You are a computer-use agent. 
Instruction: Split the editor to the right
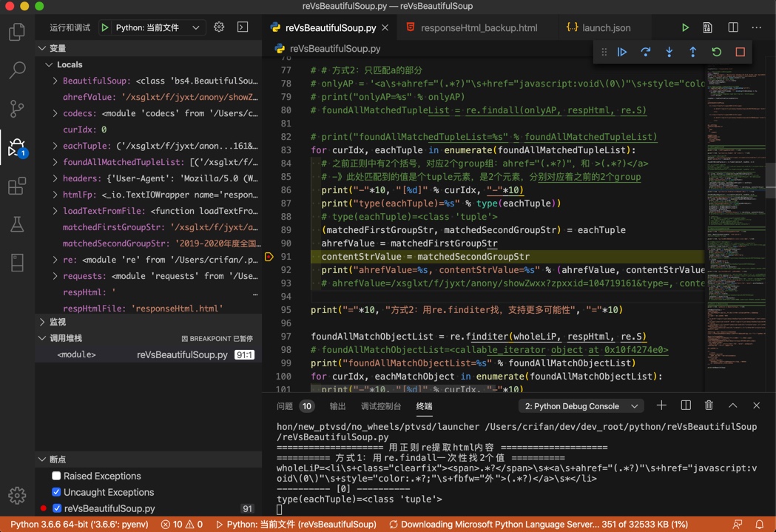[x=733, y=27]
